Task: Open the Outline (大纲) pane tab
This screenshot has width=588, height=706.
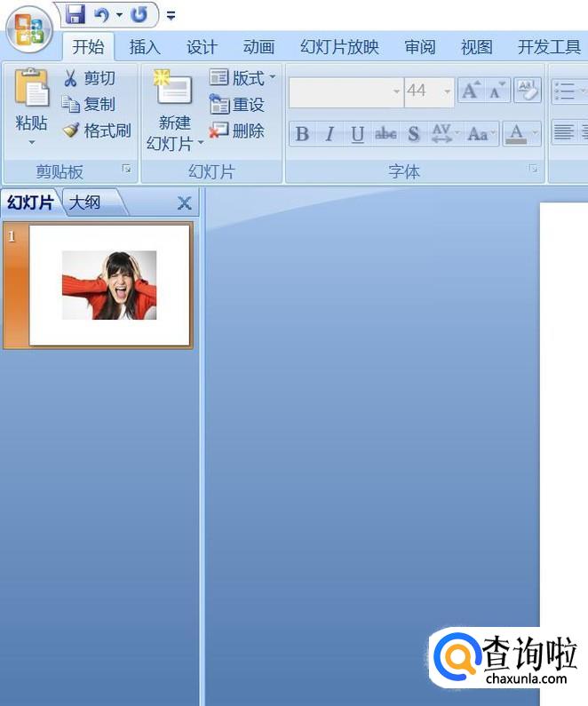Action: point(86,202)
